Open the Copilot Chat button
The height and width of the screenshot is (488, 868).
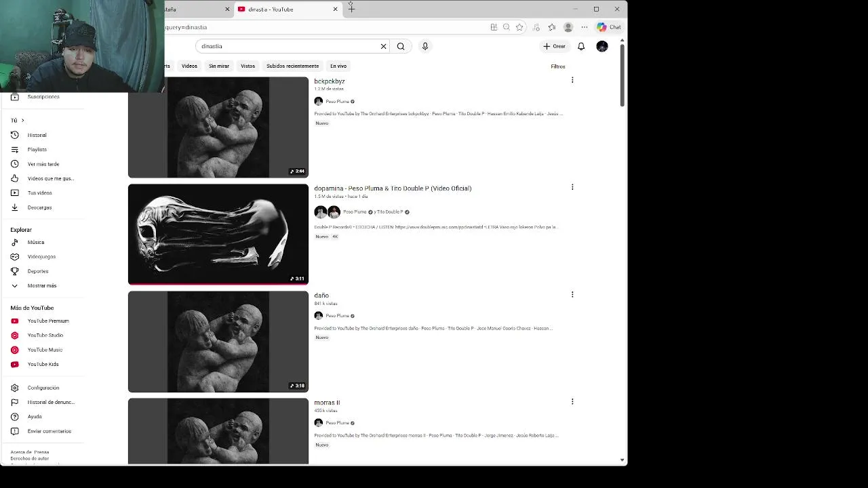click(609, 27)
